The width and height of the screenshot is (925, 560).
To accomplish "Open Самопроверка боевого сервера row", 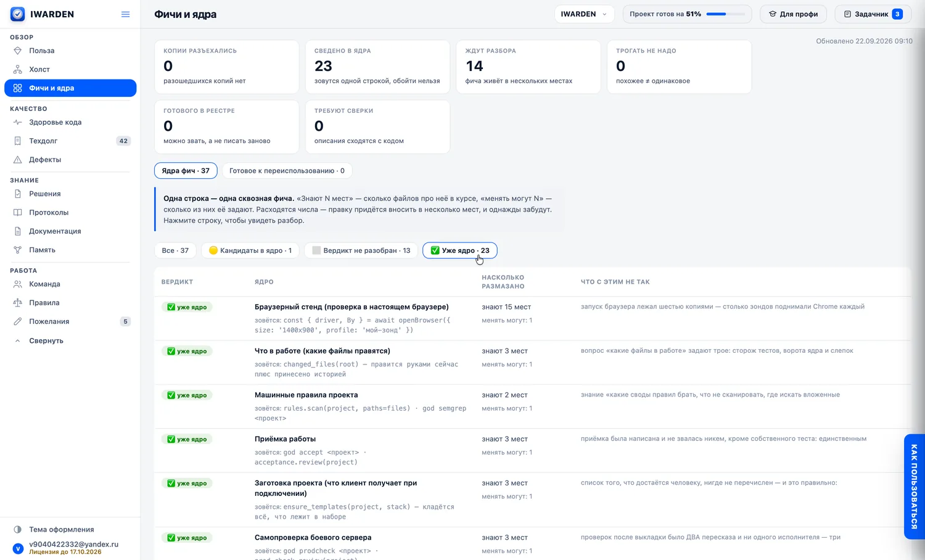I will click(532, 544).
